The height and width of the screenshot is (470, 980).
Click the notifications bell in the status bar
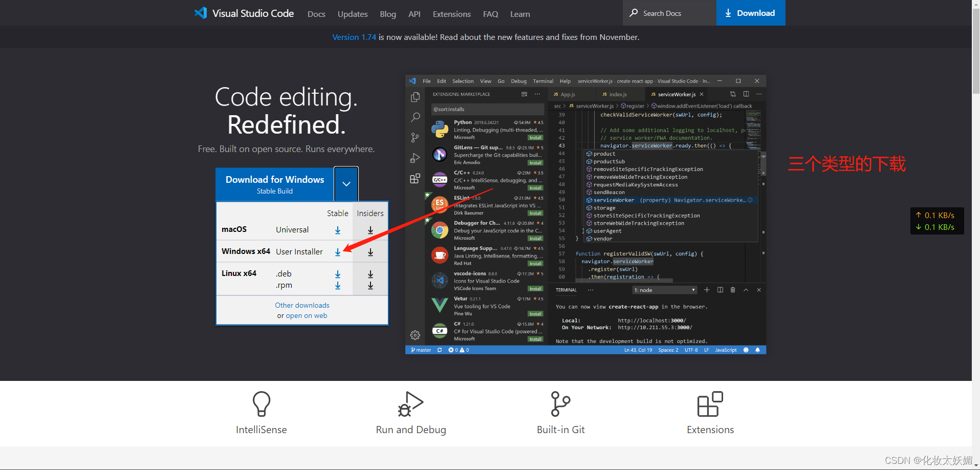tap(758, 350)
